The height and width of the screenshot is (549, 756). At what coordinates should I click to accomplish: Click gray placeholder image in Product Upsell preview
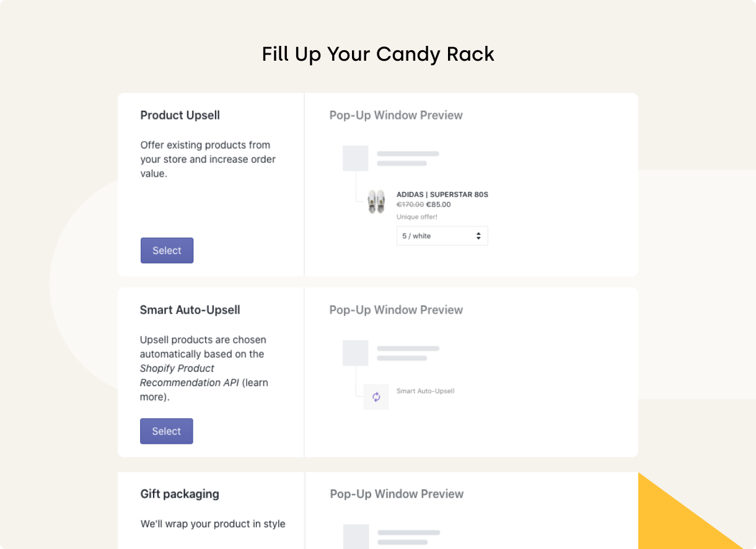356,159
